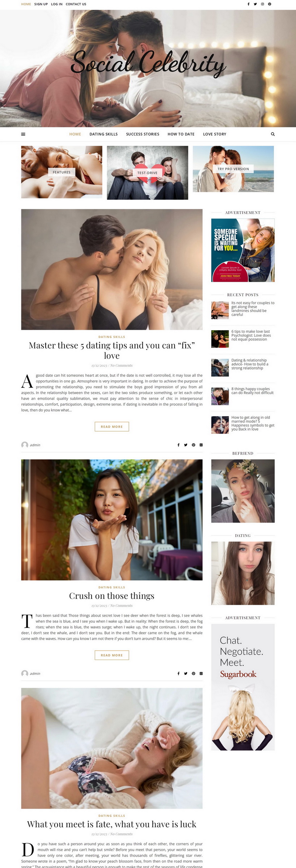Open the Features promo thumbnail
The height and width of the screenshot is (868, 296).
tap(62, 172)
